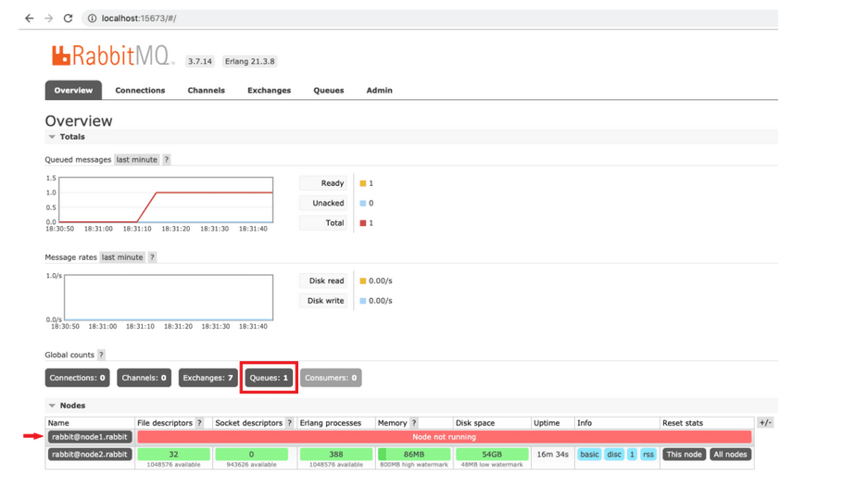The image size is (868, 487).
Task: Click the Channels: 0 button
Action: [x=144, y=378]
